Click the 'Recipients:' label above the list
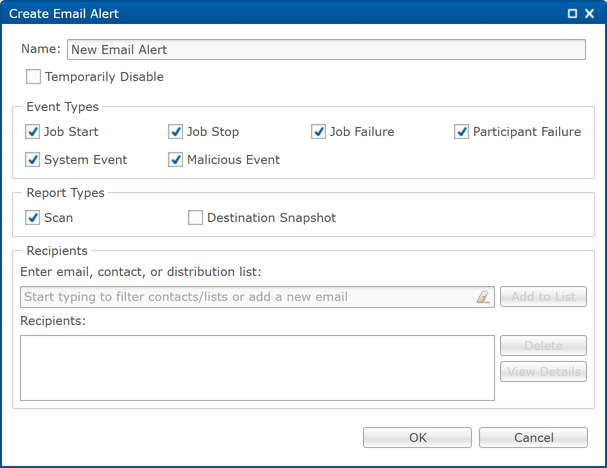Viewport: 607px width, 468px height. point(53,321)
